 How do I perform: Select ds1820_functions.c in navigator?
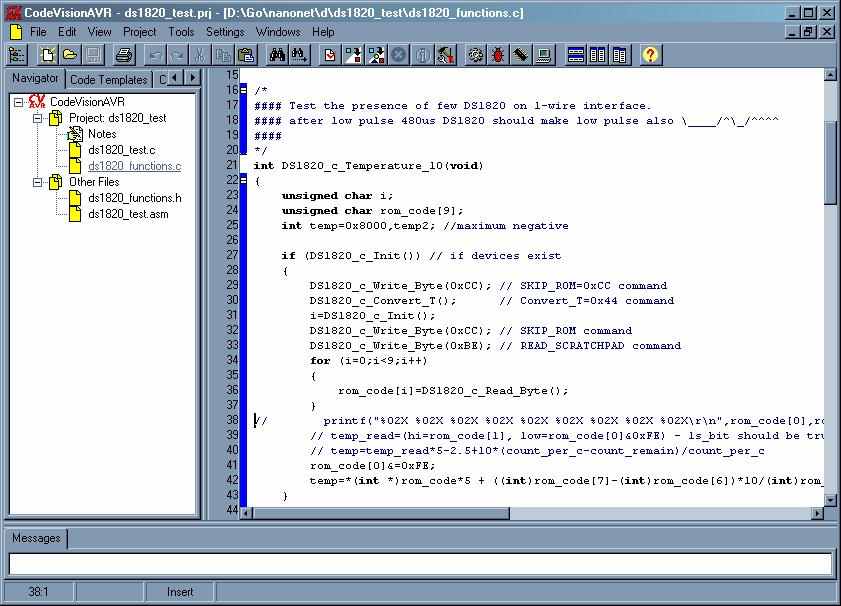[135, 166]
